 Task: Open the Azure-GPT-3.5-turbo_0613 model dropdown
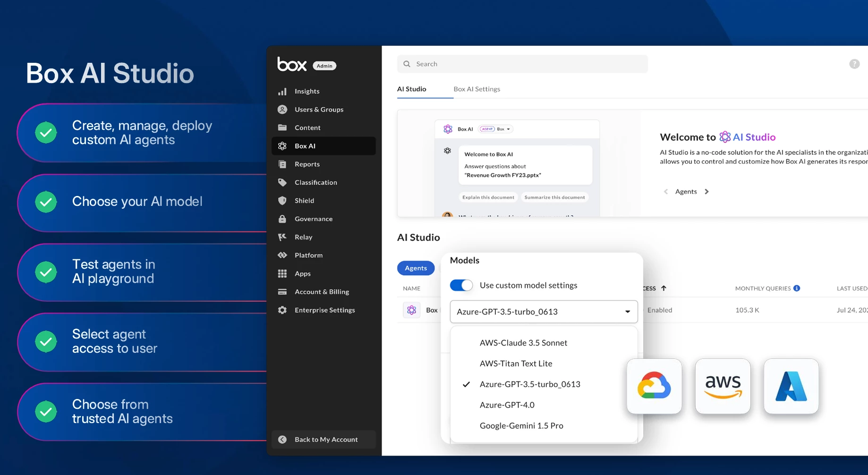[x=544, y=312]
